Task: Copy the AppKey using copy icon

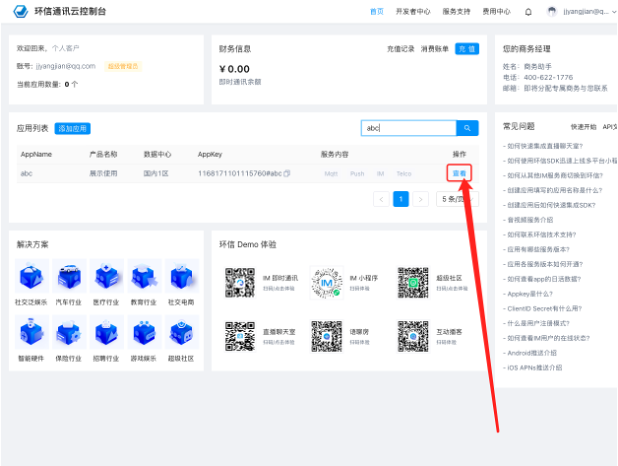Action: click(287, 173)
